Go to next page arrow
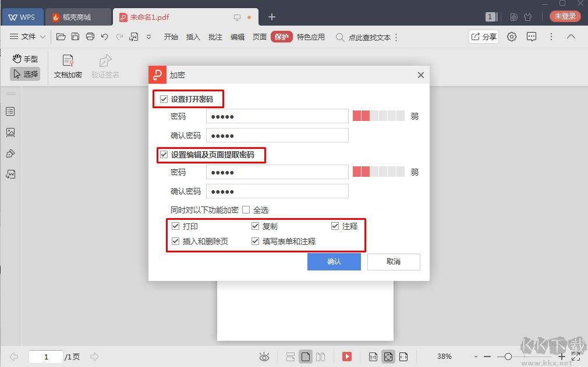Image resolution: width=588 pixels, height=367 pixels. click(94, 357)
